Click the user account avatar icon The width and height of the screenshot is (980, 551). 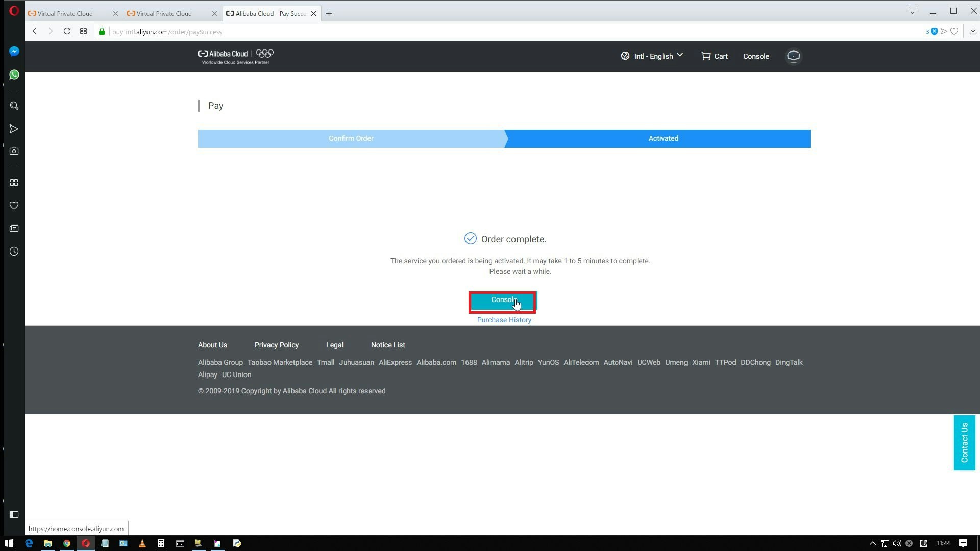(x=793, y=56)
